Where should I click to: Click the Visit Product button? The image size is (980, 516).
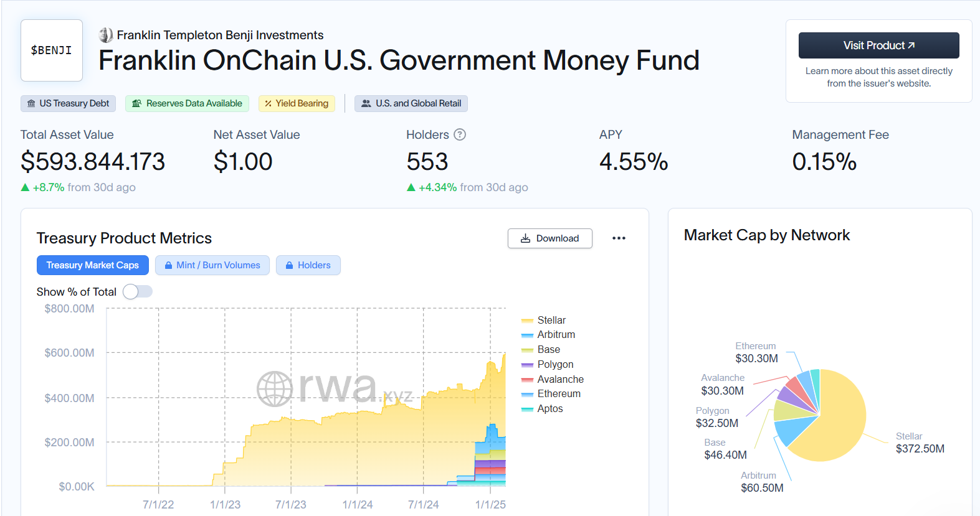tap(879, 45)
